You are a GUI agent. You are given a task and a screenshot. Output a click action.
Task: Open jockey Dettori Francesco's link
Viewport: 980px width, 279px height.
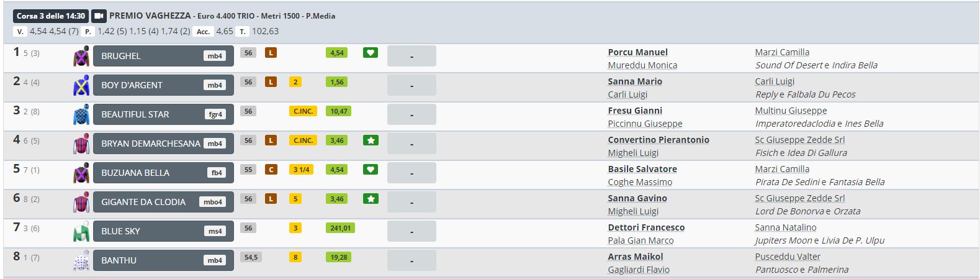tap(646, 227)
